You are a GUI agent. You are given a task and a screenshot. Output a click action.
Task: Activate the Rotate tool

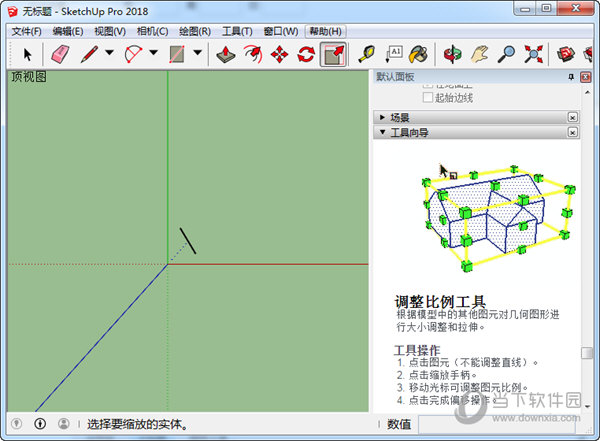point(306,54)
